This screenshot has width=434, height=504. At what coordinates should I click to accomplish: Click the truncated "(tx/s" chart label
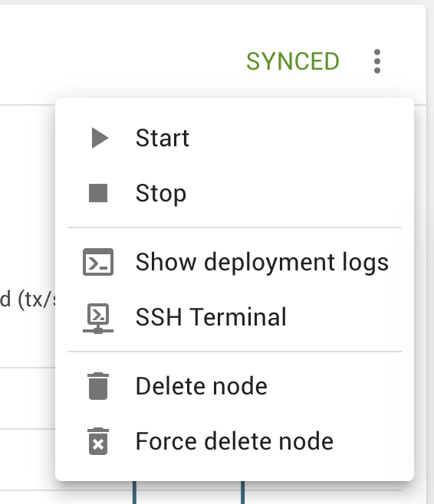28,299
